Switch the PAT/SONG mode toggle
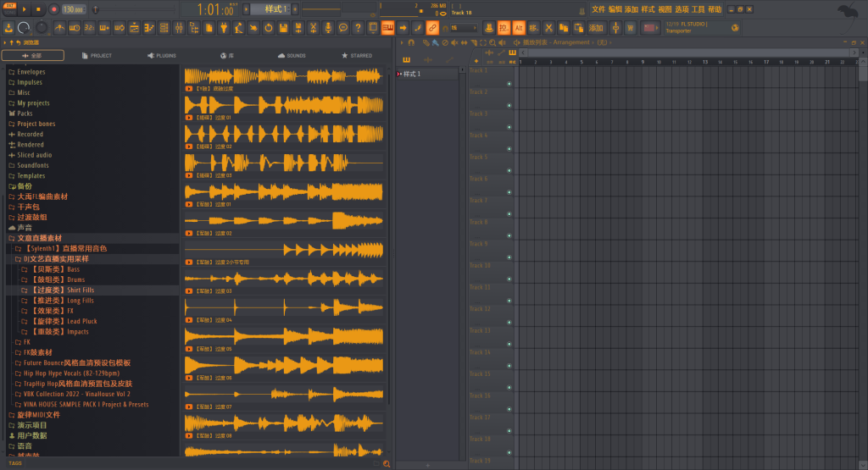The image size is (868, 470). [9, 8]
